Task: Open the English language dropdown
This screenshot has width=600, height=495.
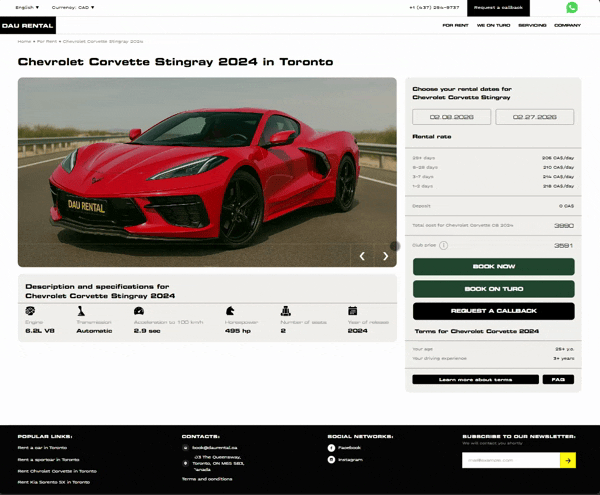Action: 27,7
